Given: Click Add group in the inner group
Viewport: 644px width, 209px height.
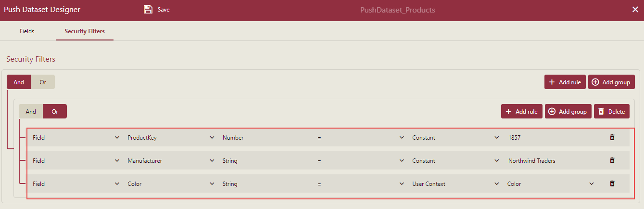Looking at the screenshot, I should click(x=568, y=112).
